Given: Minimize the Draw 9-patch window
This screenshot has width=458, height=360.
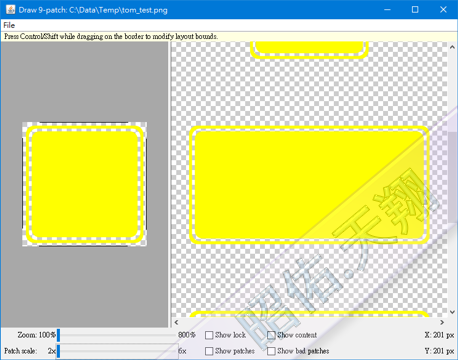Looking at the screenshot, I should 387,10.
